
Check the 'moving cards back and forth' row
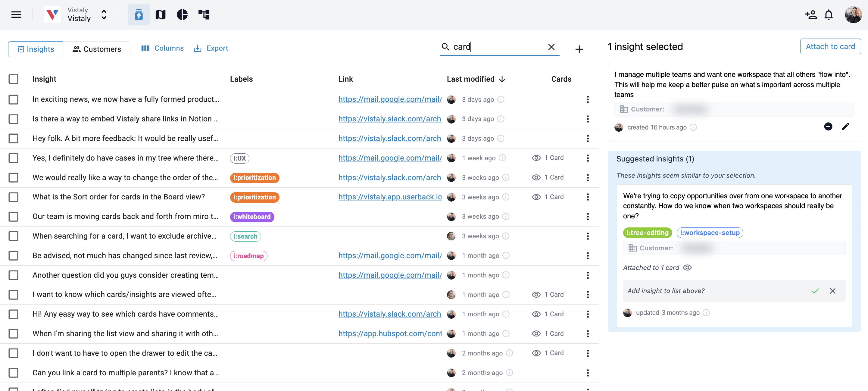14,216
